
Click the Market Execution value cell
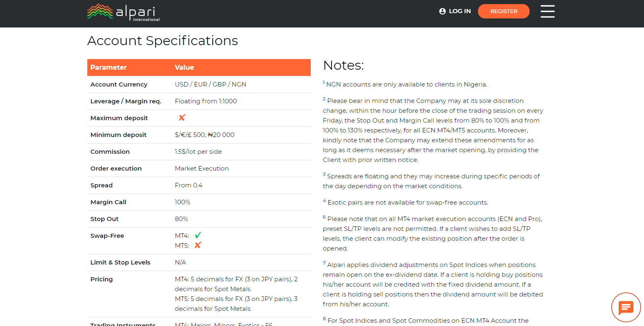tap(202, 169)
